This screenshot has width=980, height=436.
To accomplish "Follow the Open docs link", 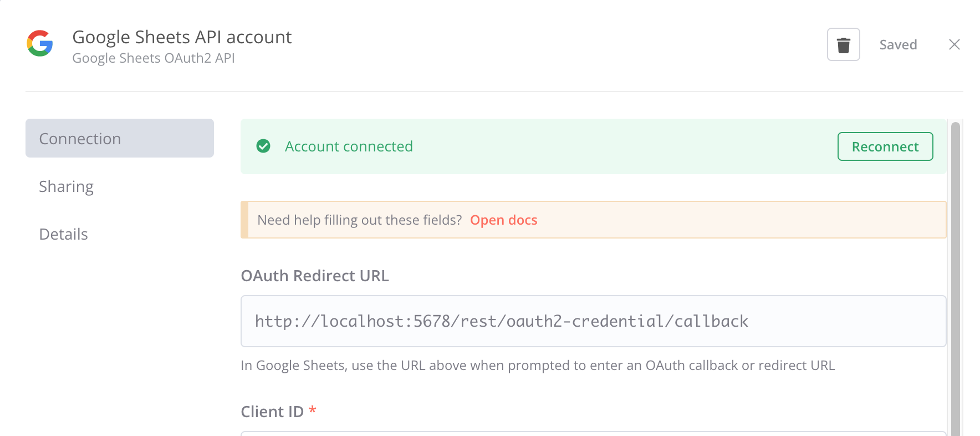I will pos(503,220).
